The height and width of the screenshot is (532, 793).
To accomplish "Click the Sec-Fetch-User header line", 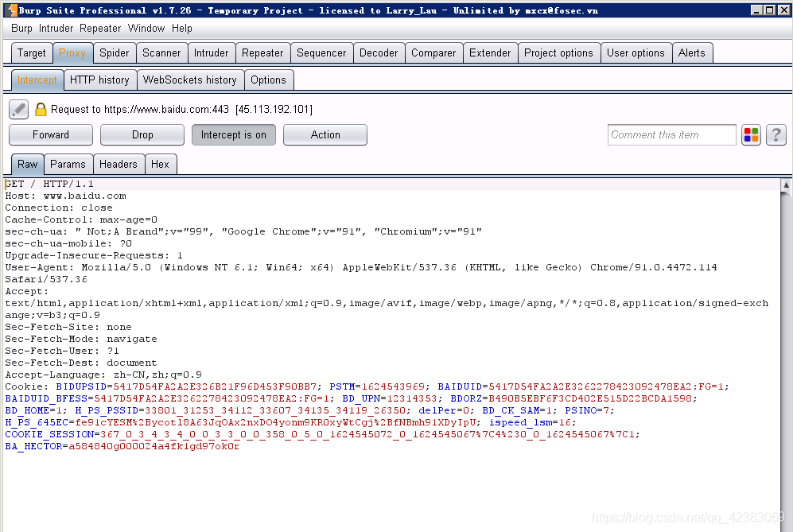I will (62, 351).
